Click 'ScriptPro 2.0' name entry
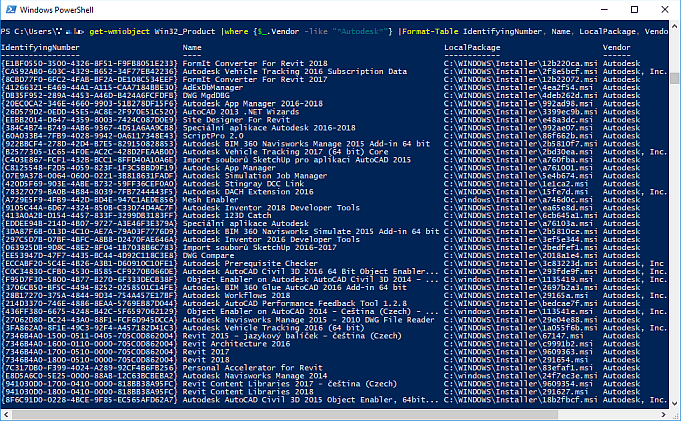The image size is (681, 421). tap(213, 136)
